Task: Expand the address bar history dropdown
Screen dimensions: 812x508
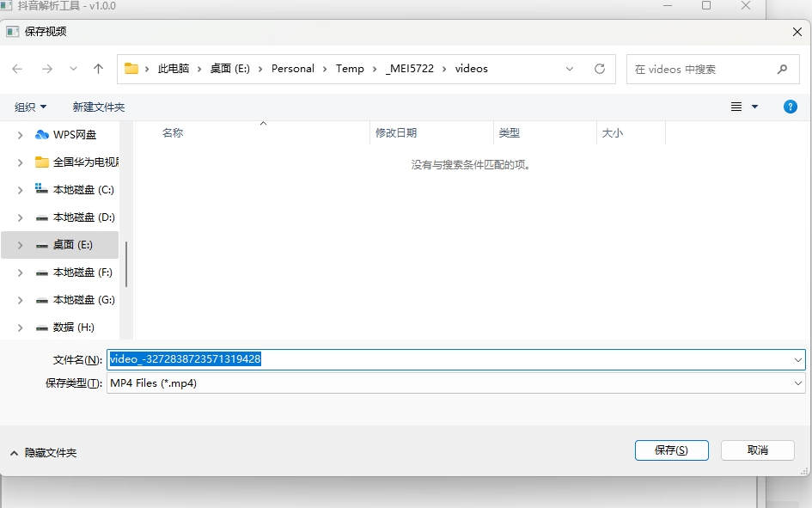Action: click(x=571, y=69)
